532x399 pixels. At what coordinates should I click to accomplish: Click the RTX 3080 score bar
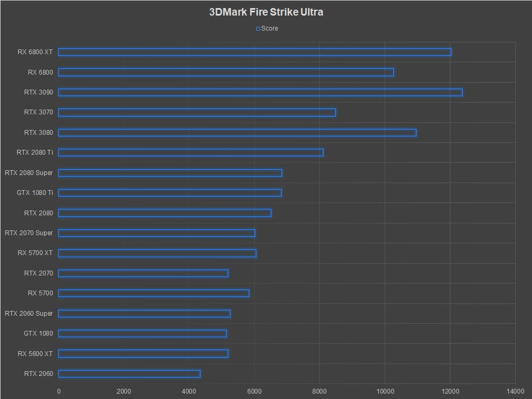237,133
